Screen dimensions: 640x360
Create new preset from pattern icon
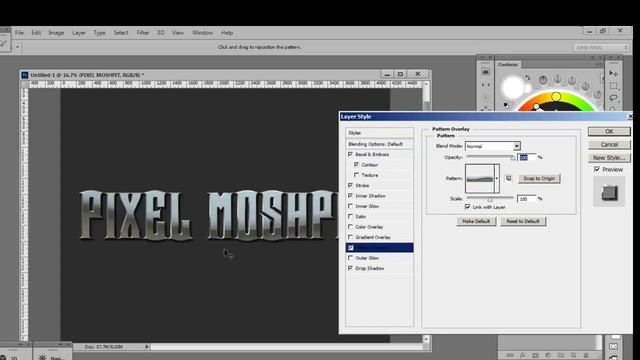tap(509, 178)
